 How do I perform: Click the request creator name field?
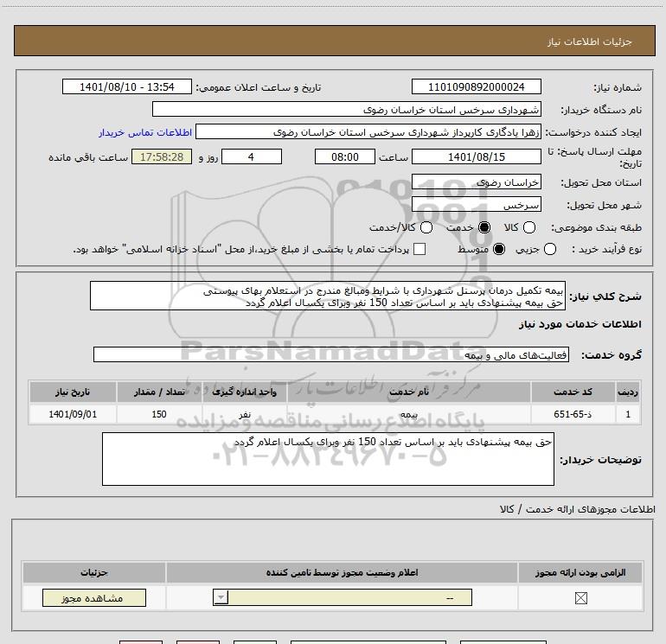click(368, 131)
